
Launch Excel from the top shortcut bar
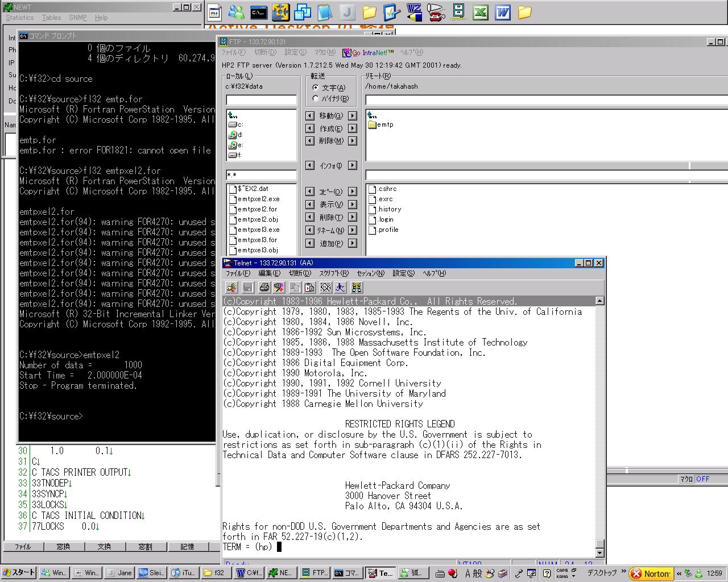481,12
